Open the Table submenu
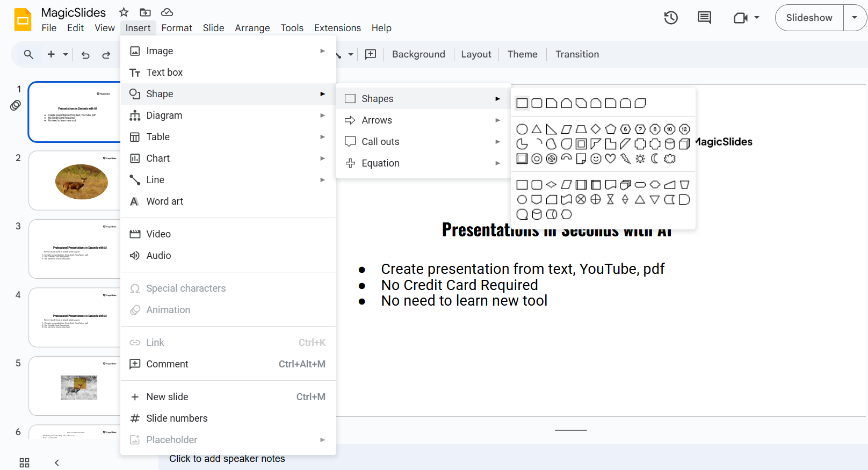This screenshot has height=470, width=868. coord(228,137)
